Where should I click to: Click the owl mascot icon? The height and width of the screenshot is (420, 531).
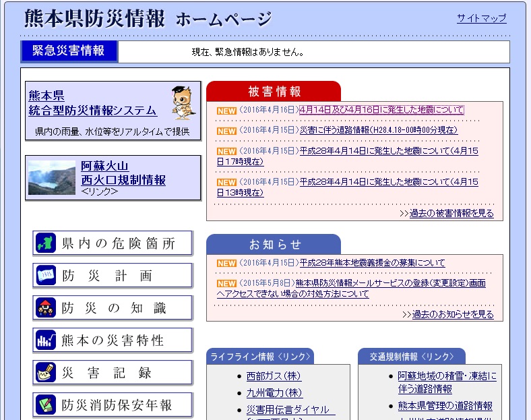tap(183, 103)
